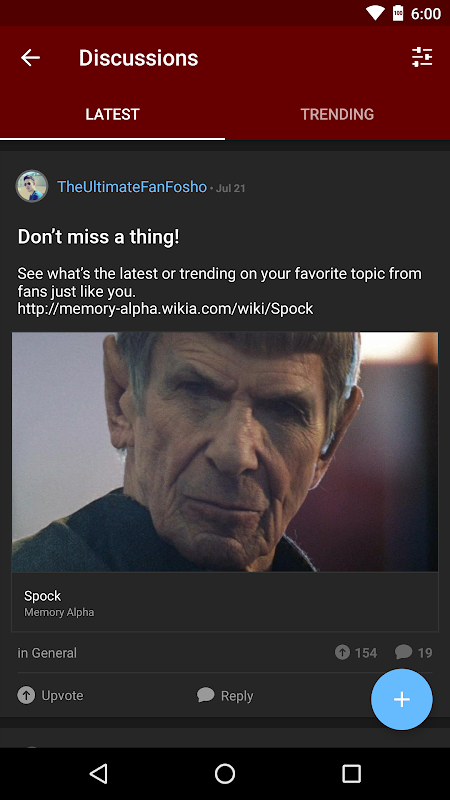This screenshot has width=450, height=800.
Task: Open TheUltimateFanFosho's avatar picture
Action: pos(32,186)
